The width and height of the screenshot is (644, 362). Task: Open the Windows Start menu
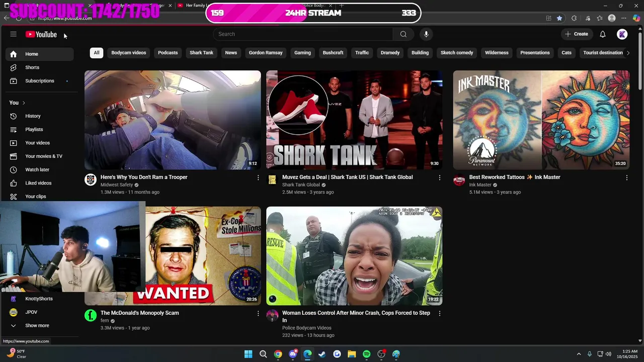tap(248, 354)
